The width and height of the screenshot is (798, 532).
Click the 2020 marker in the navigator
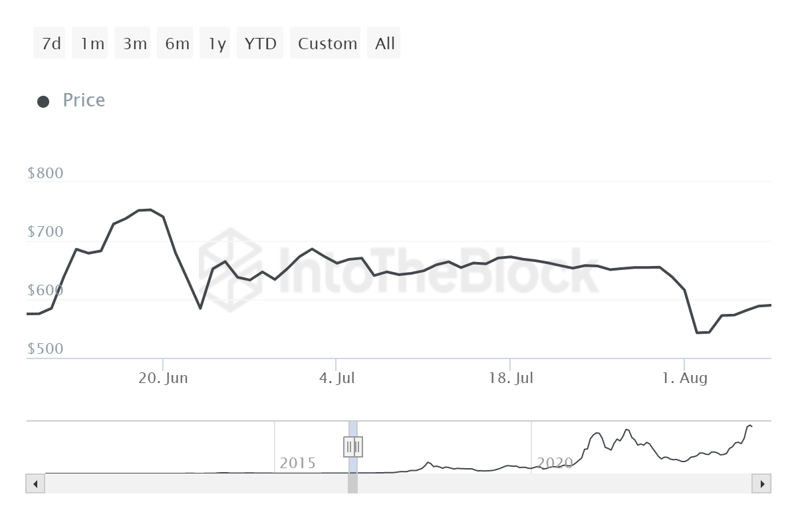[554, 463]
